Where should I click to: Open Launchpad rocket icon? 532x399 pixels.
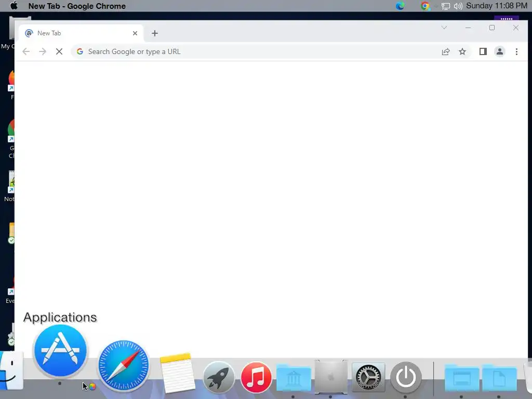pyautogui.click(x=219, y=377)
